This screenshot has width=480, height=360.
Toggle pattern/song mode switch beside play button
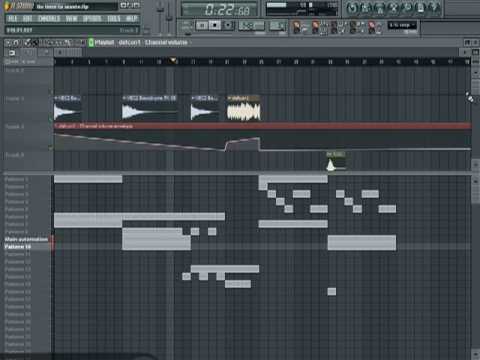[187, 26]
